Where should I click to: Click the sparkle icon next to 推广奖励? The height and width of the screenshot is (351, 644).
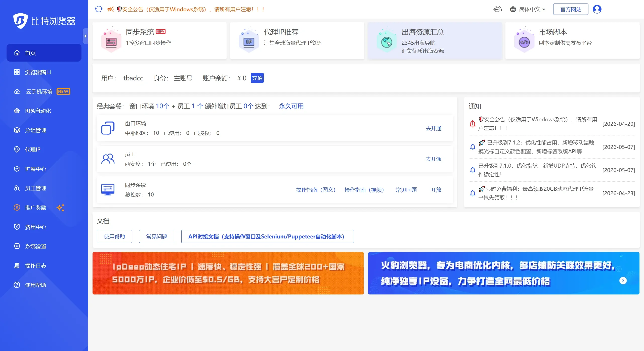(x=61, y=208)
